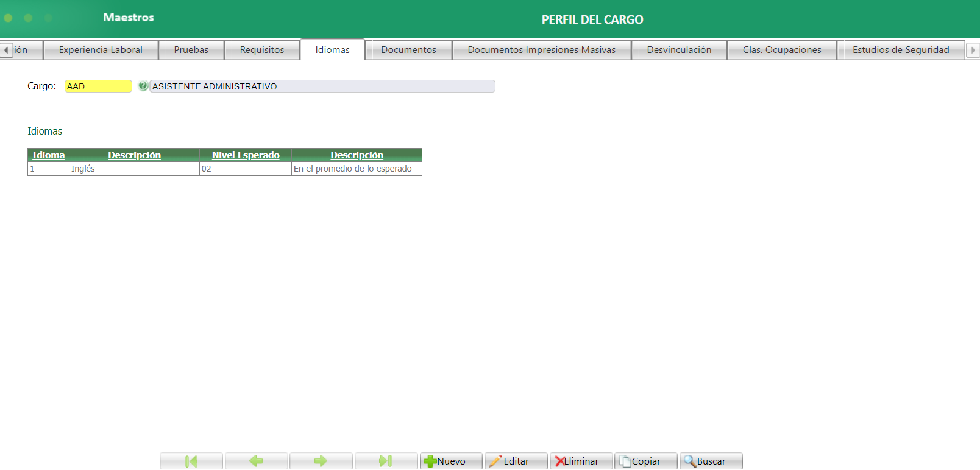Screen dimensions: 980x470
Task: Open the Pruebas tab
Action: pos(191,50)
